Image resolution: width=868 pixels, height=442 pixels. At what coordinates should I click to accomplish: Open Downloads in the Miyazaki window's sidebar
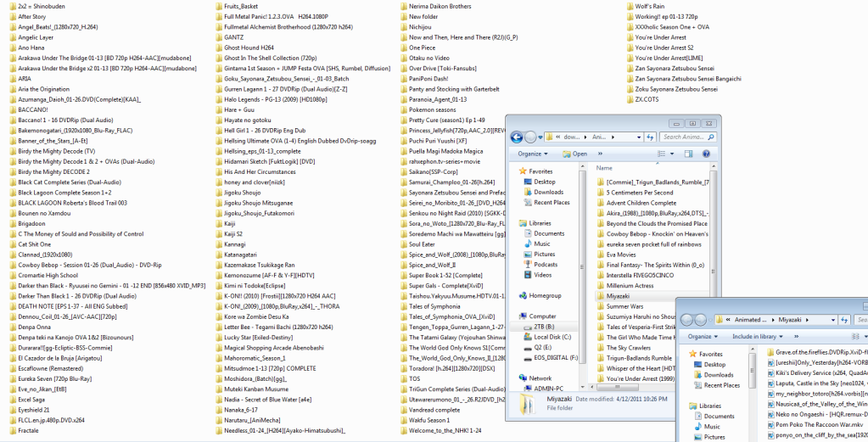click(x=713, y=374)
